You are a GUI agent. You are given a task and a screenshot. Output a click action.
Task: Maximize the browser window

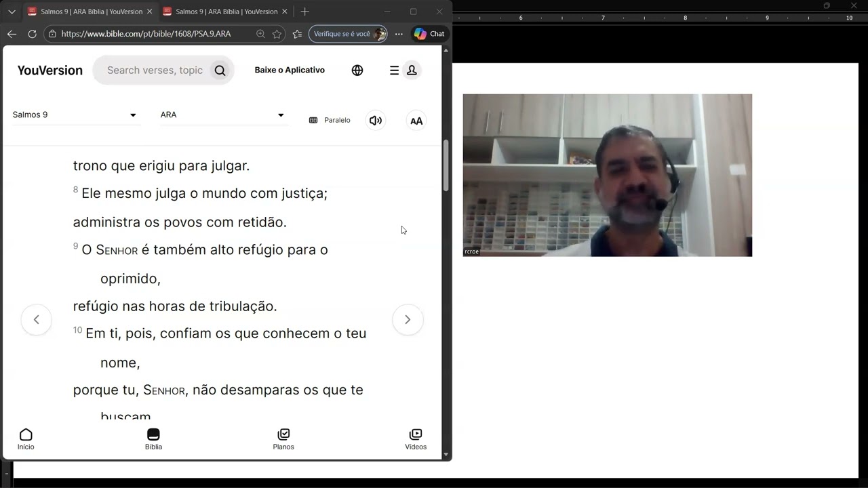pos(413,12)
